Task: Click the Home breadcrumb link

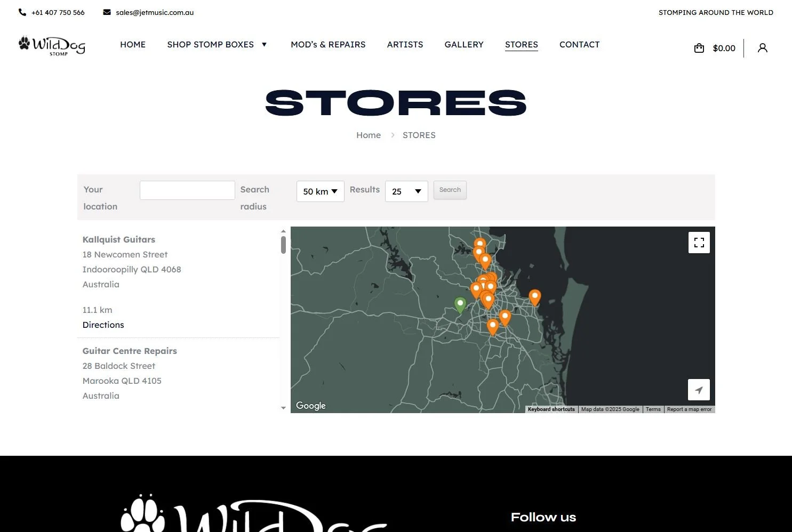Action: click(369, 135)
